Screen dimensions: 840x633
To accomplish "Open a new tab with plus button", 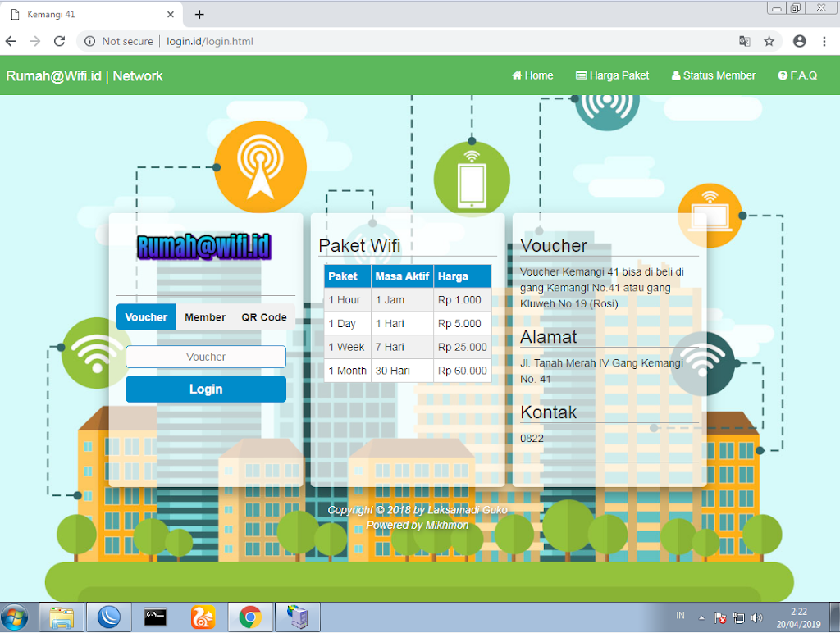I will coord(199,15).
